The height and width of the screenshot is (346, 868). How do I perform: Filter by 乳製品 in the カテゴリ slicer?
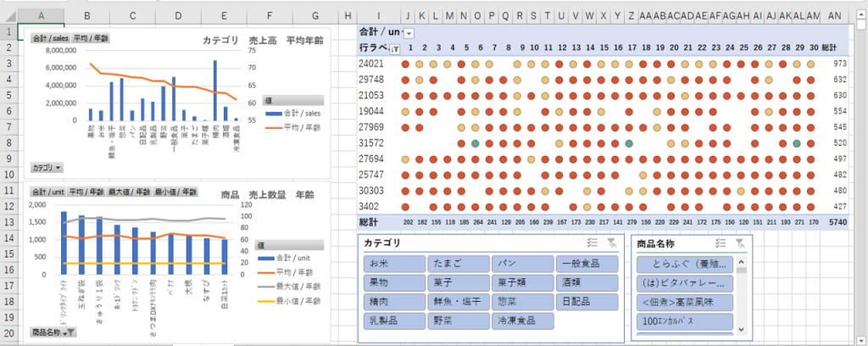[x=393, y=321]
